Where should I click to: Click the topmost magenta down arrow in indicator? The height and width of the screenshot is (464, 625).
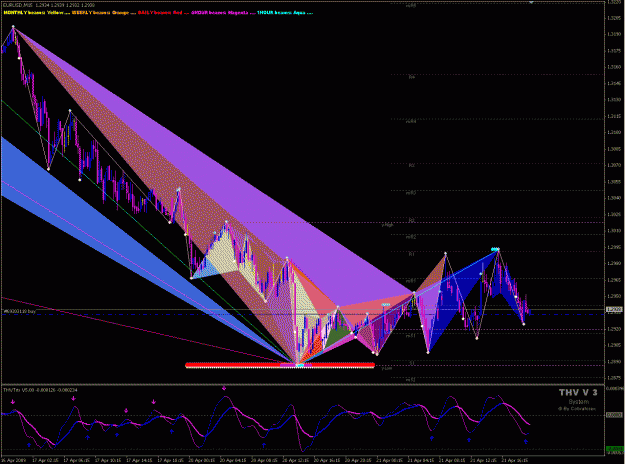[224, 388]
